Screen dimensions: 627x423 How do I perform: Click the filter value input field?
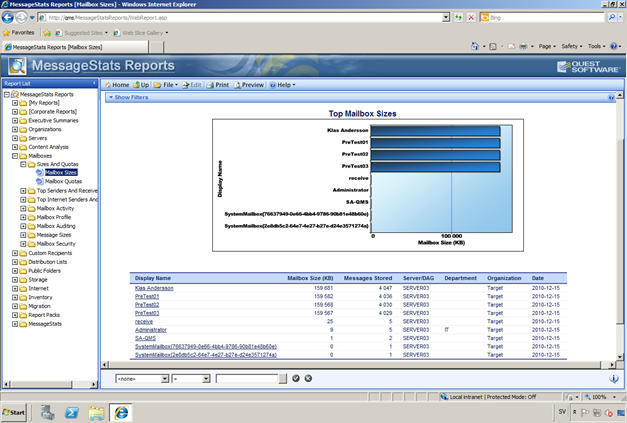[247, 379]
